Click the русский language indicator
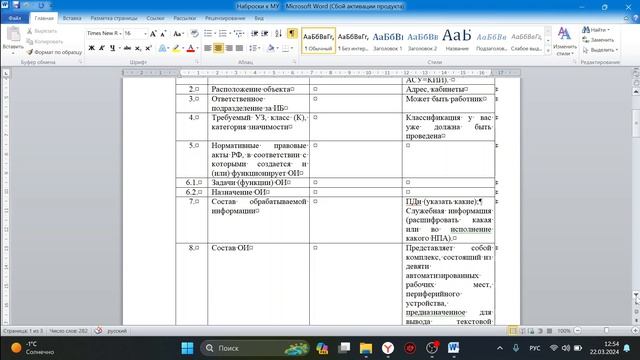 117,331
